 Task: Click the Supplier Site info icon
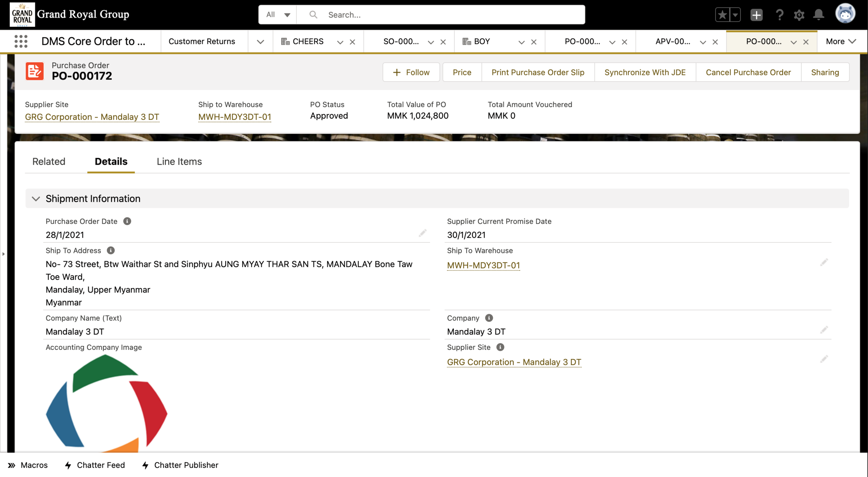coord(500,347)
